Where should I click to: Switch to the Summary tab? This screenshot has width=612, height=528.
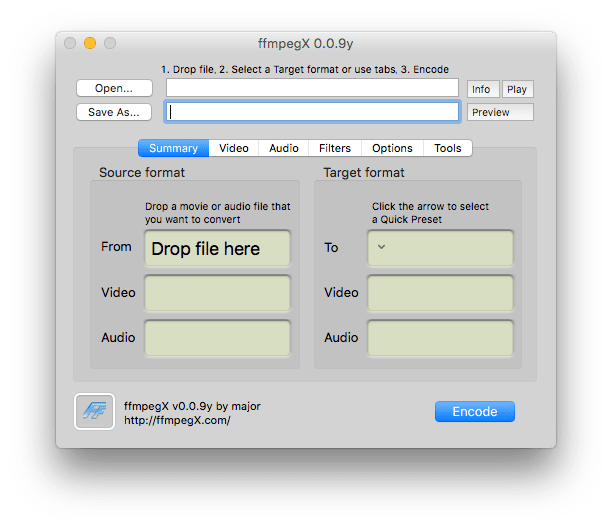click(x=174, y=148)
